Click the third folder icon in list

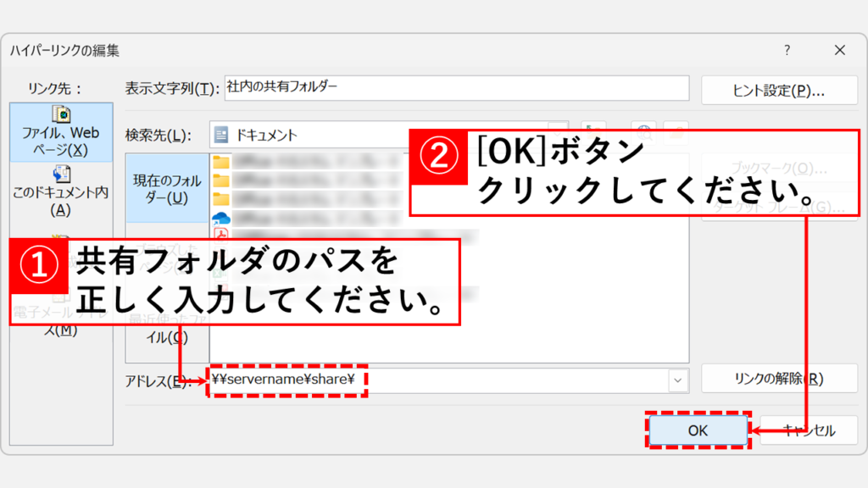click(x=221, y=199)
